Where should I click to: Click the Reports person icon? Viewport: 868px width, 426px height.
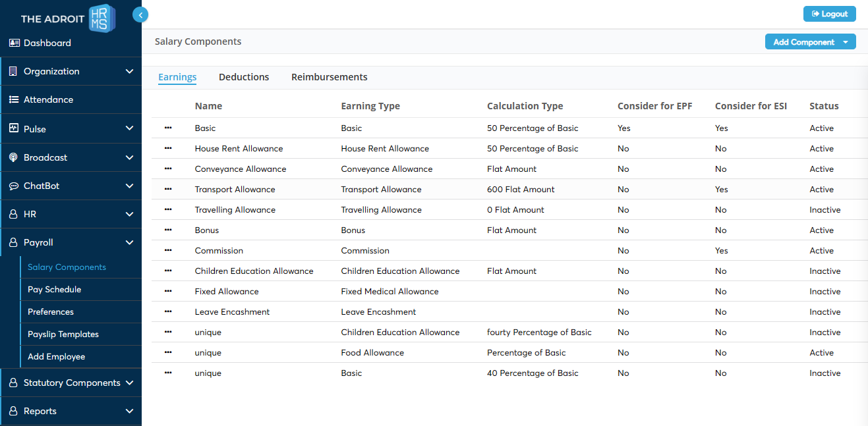point(13,411)
